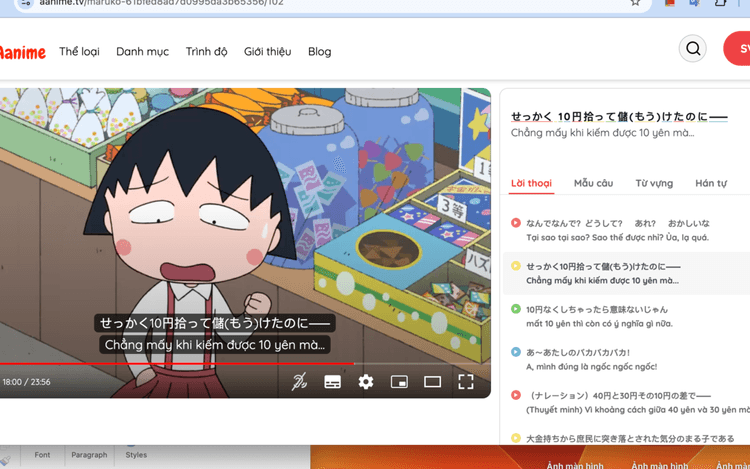Play the narration line about 40円と30円
Viewport: 750px width, 469px height.
pyautogui.click(x=516, y=395)
